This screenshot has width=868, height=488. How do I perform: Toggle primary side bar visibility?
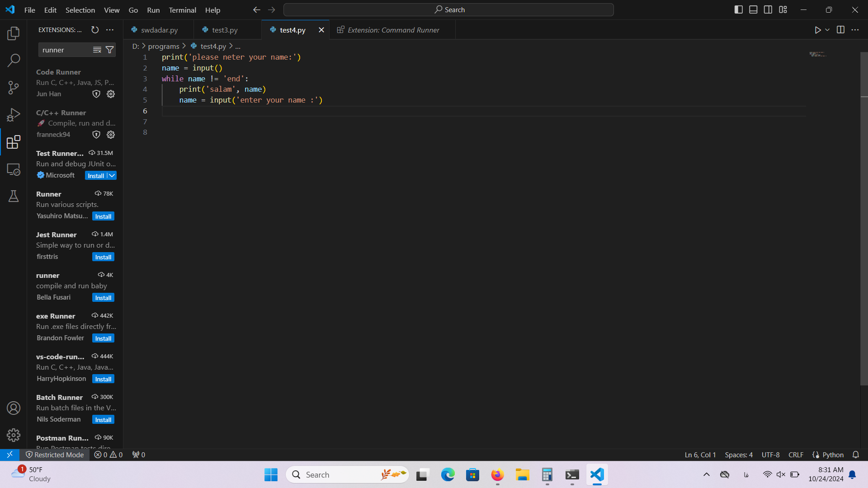coord(739,9)
